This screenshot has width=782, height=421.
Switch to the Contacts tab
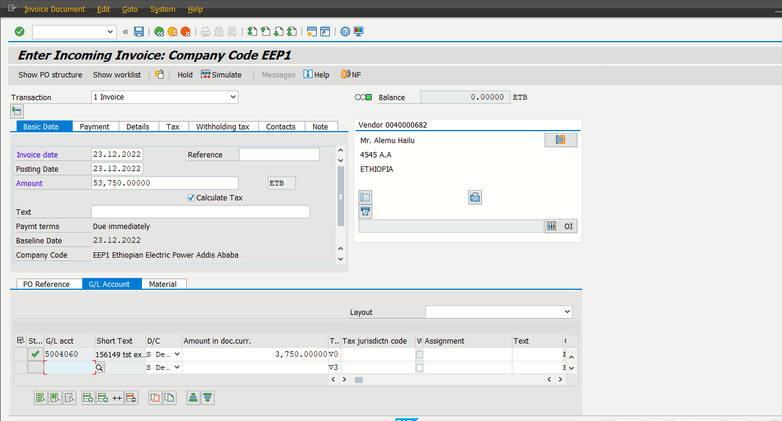[281, 127]
